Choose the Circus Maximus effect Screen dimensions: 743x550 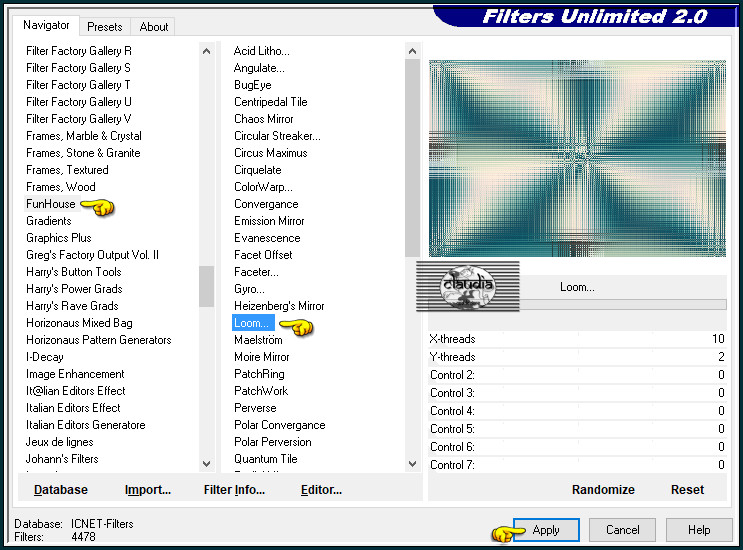tap(271, 153)
